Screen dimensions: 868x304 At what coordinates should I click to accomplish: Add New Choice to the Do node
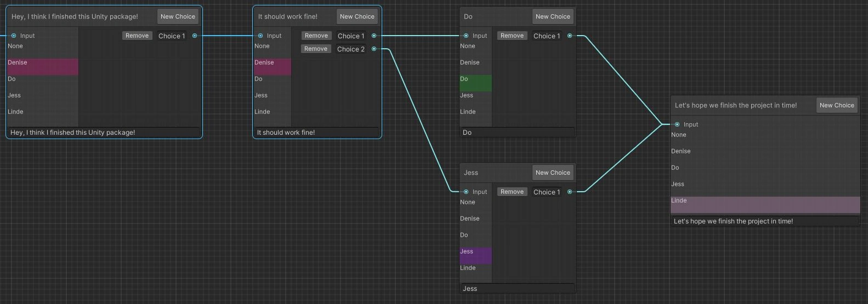pos(553,16)
